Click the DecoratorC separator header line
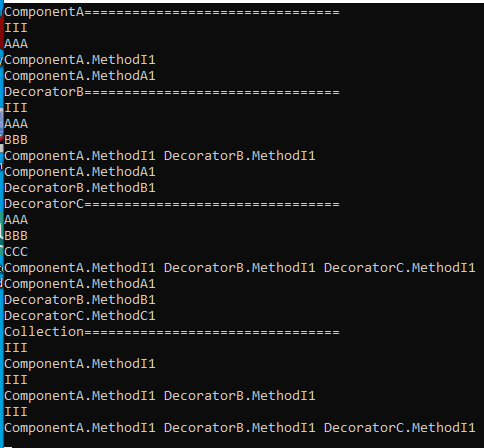The width and height of the screenshot is (484, 448). (172, 204)
